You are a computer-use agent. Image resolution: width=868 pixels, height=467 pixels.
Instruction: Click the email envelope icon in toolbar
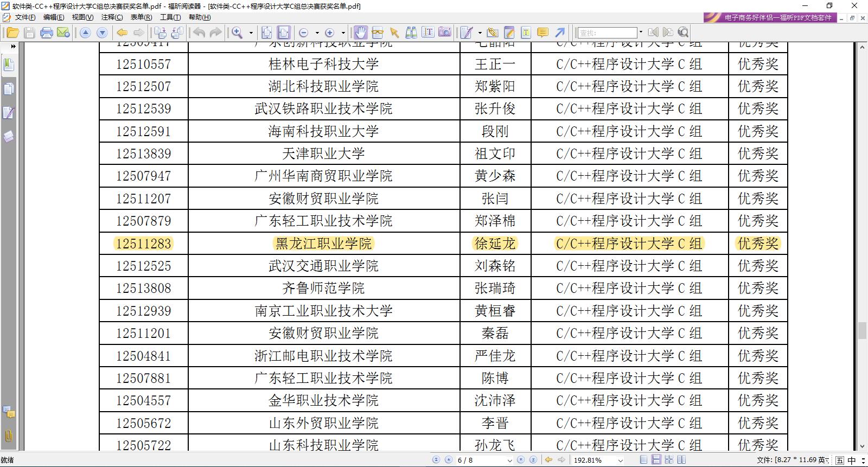[63, 33]
